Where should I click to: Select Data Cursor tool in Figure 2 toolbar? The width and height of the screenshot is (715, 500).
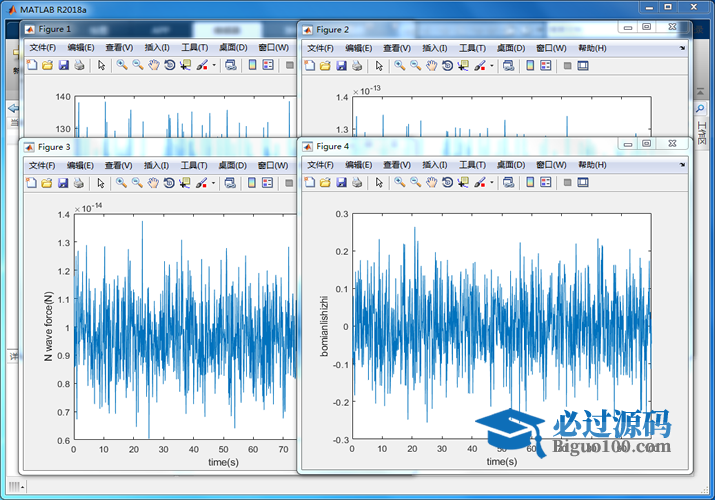[x=463, y=66]
